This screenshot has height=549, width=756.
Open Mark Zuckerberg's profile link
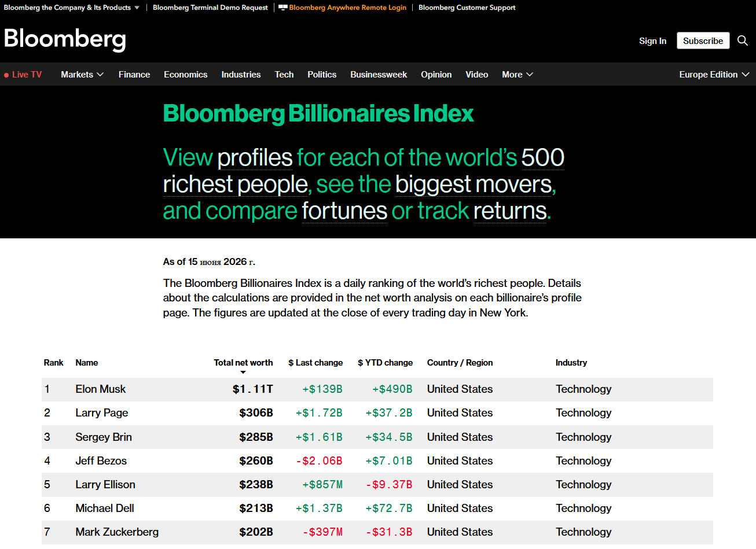click(117, 532)
